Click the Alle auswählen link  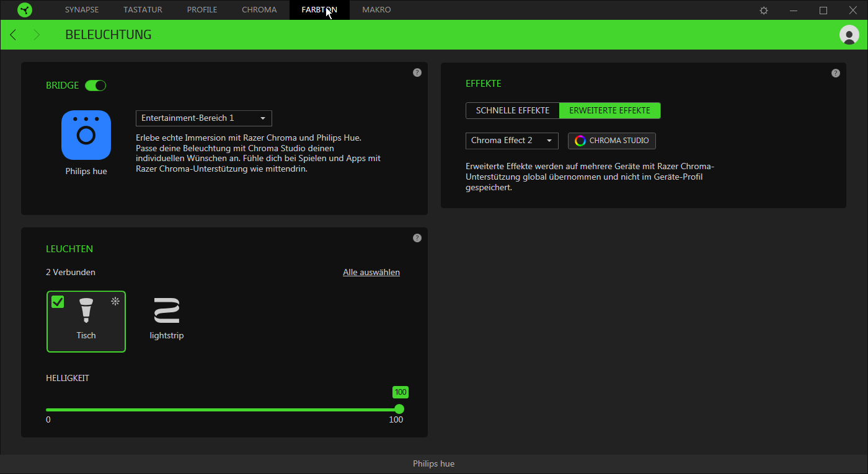(x=371, y=272)
